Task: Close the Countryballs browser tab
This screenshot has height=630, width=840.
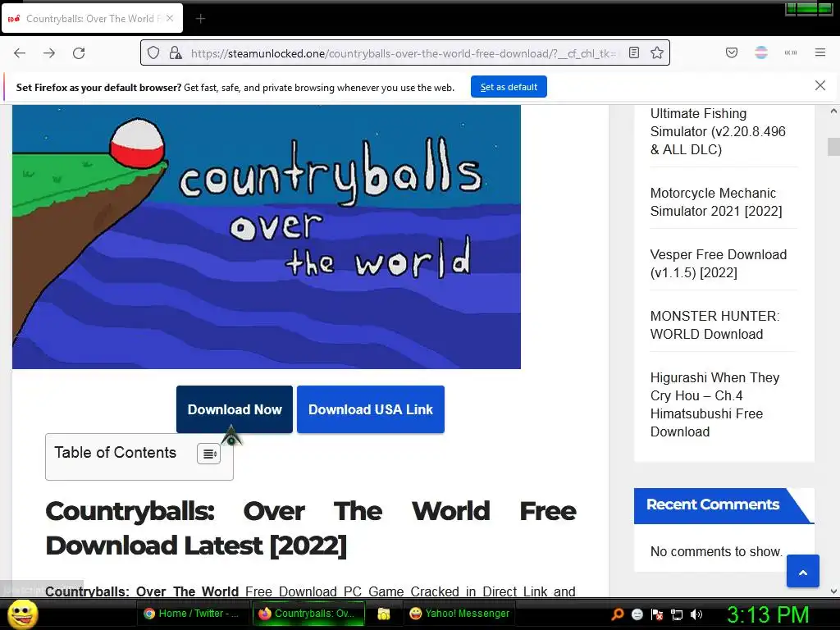Action: (x=170, y=18)
